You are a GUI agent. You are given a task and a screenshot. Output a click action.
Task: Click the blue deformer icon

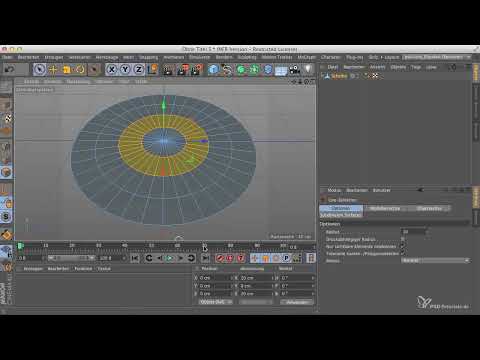tap(268, 70)
